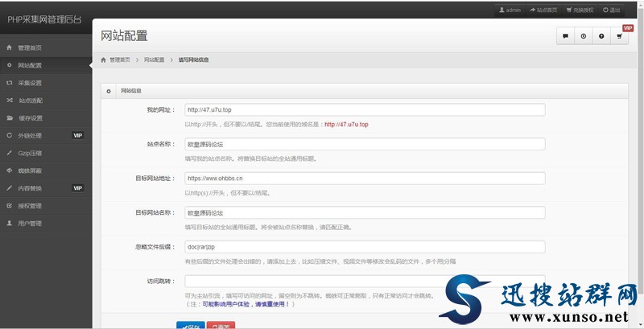Image resolution: width=644 pixels, height=329 pixels.
Task: Click the blue 保存 button
Action: (x=191, y=325)
